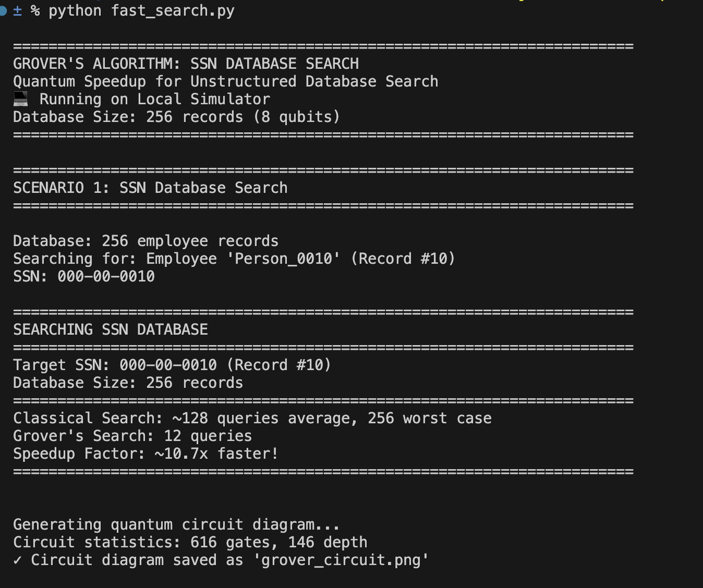Open the 'grover_circuit.png' file path
The width and height of the screenshot is (703, 588).
click(345, 560)
